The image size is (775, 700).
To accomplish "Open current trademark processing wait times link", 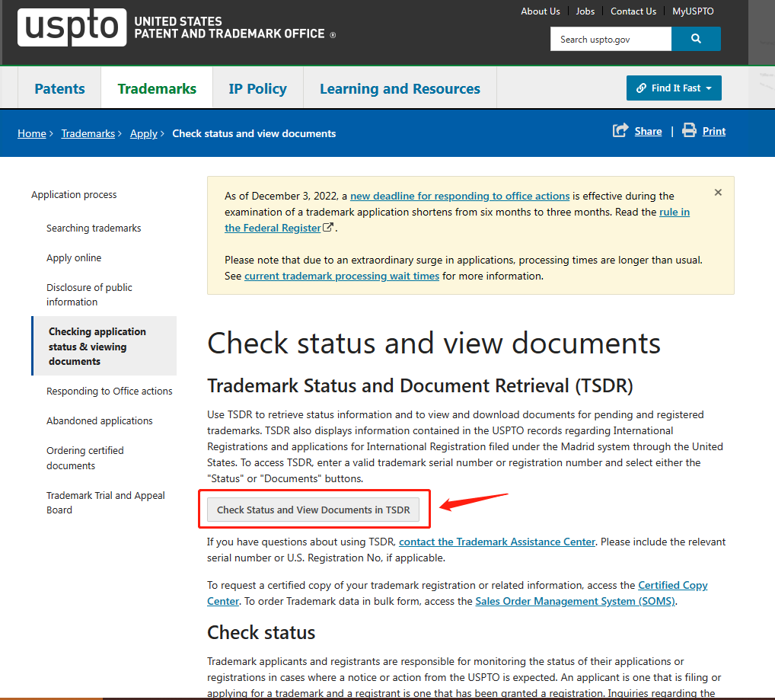I will pos(342,276).
